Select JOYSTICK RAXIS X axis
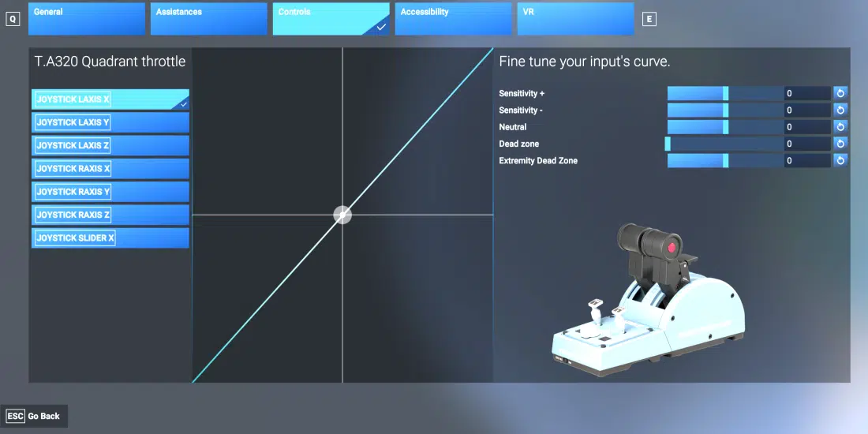The image size is (868, 434). click(x=110, y=168)
